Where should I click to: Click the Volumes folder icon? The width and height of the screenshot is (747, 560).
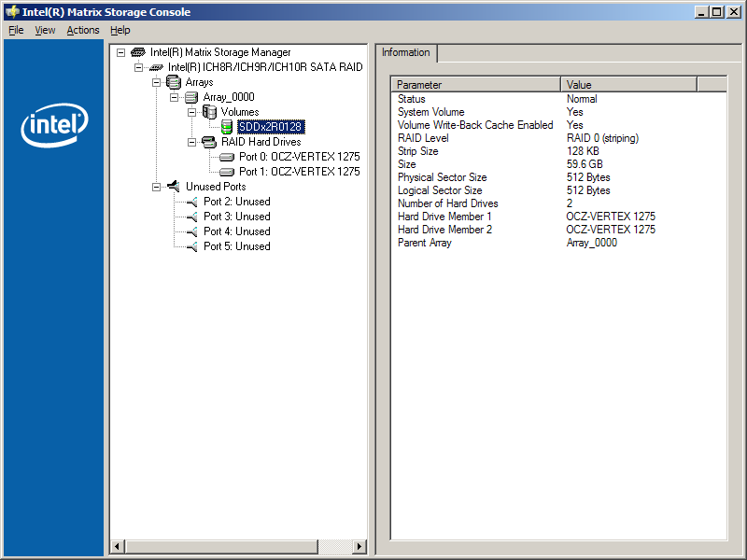point(209,112)
